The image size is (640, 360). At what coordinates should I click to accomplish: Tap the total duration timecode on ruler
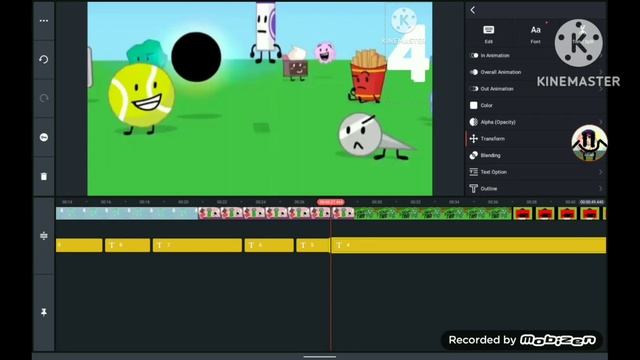(592, 202)
